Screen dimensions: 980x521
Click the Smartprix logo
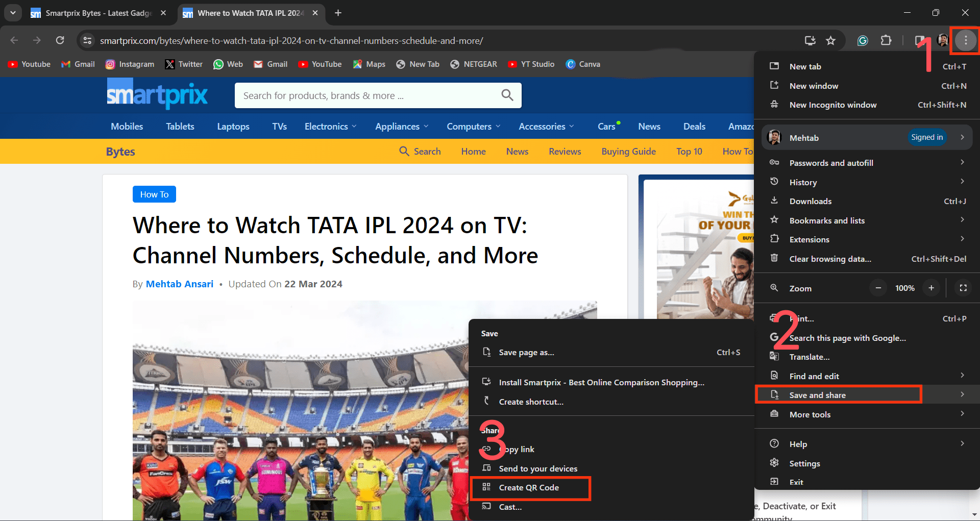tap(157, 94)
